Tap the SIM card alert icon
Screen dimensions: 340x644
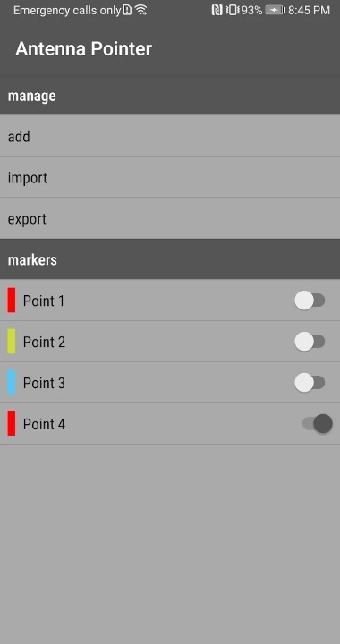coord(127,10)
